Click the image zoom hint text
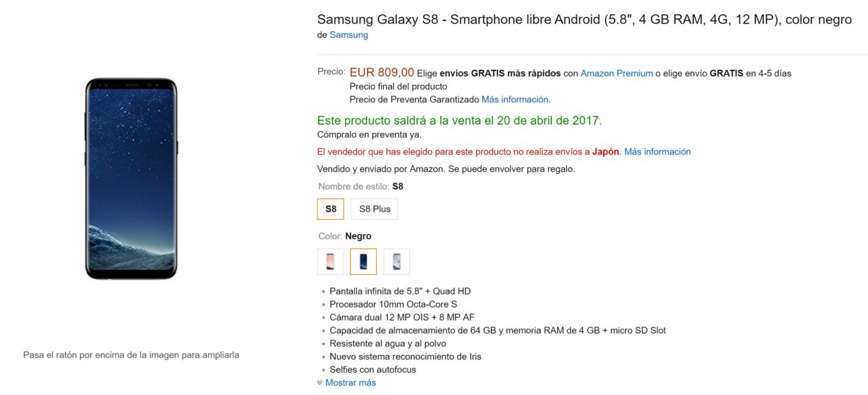The height and width of the screenshot is (395, 868). (x=131, y=355)
